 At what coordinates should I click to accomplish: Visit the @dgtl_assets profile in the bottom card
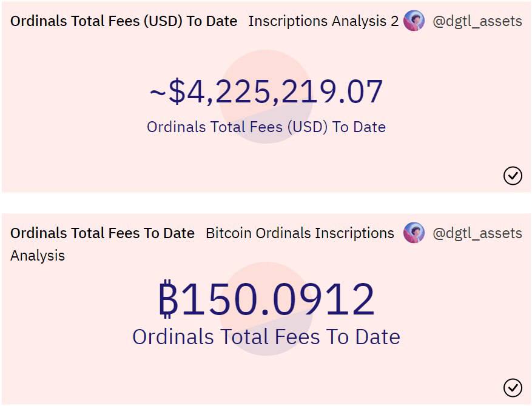[x=477, y=233]
